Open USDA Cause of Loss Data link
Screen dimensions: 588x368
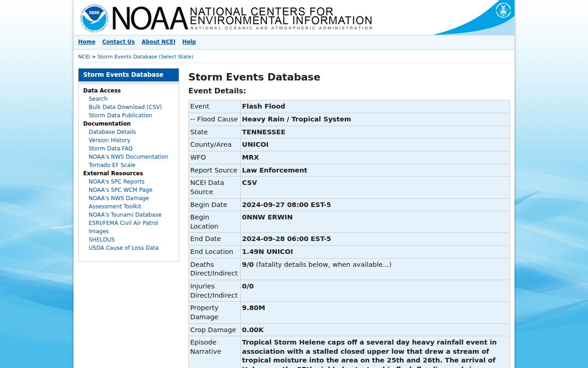click(124, 248)
